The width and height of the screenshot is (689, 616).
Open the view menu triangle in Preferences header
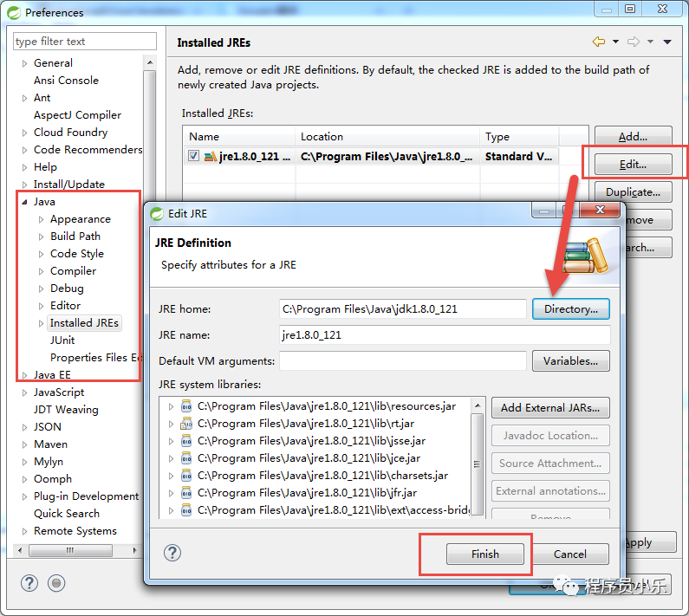coord(667,42)
